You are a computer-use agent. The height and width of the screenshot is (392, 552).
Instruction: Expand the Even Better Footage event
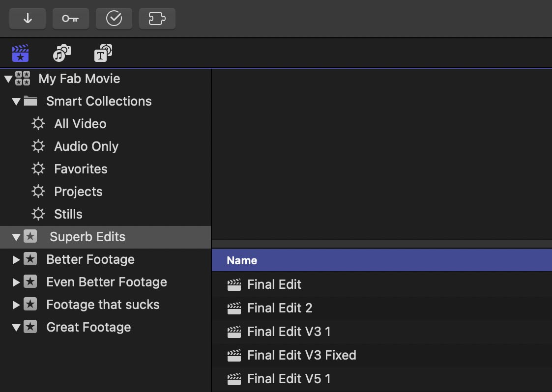click(x=16, y=282)
